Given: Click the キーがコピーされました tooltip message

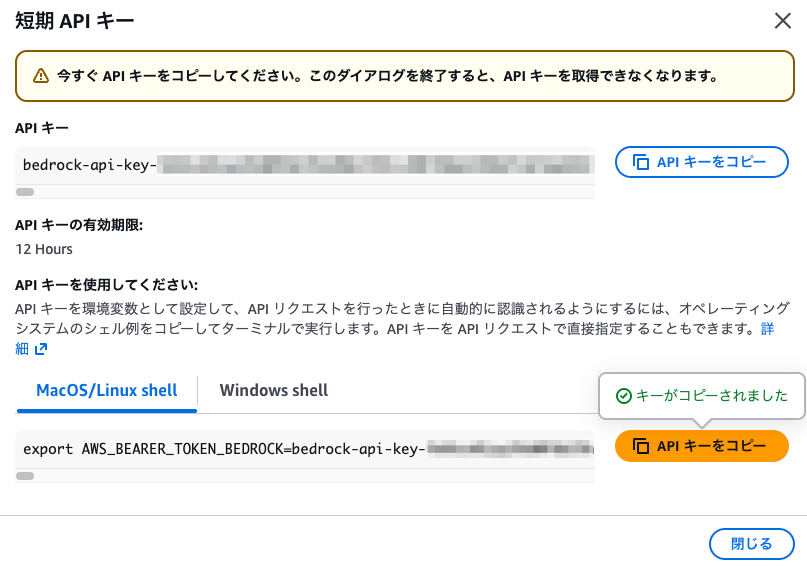Looking at the screenshot, I should [712, 396].
